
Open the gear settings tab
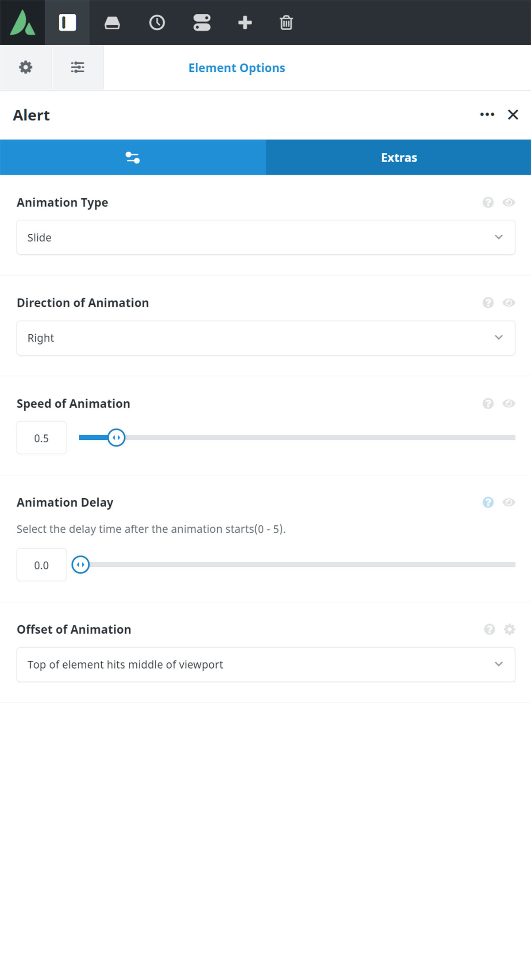click(26, 67)
